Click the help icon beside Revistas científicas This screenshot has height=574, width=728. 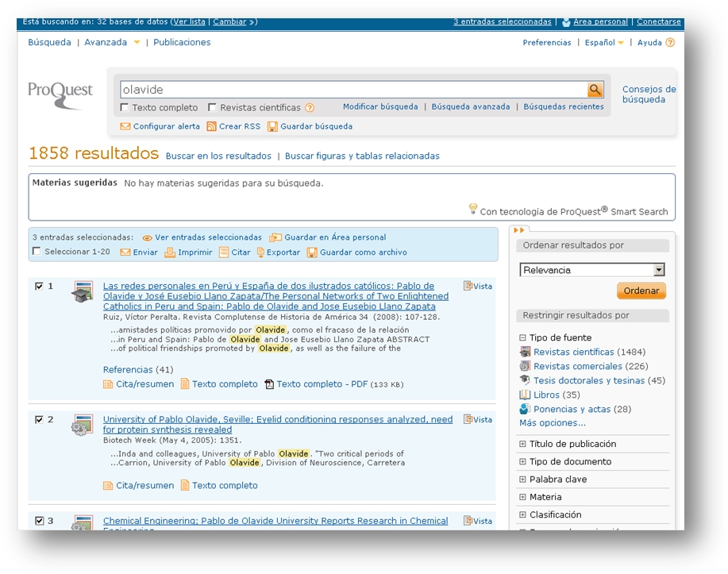(x=310, y=108)
